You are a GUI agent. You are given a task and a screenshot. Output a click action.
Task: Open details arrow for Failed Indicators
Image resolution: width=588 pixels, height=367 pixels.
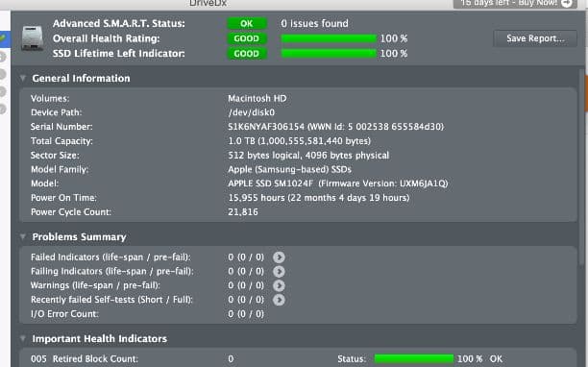[279, 257]
